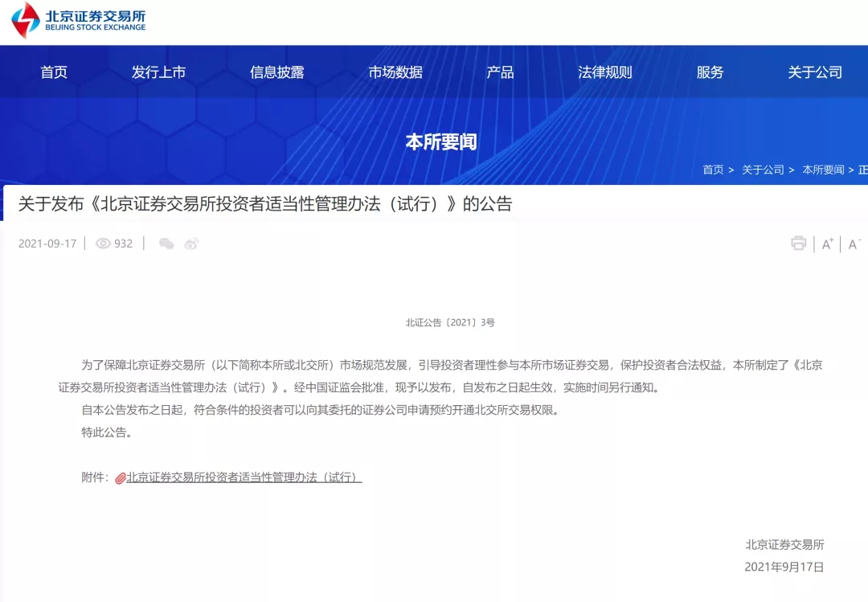The image size is (868, 602).
Task: Click the closing date 2021年9月17日
Action: (x=784, y=567)
